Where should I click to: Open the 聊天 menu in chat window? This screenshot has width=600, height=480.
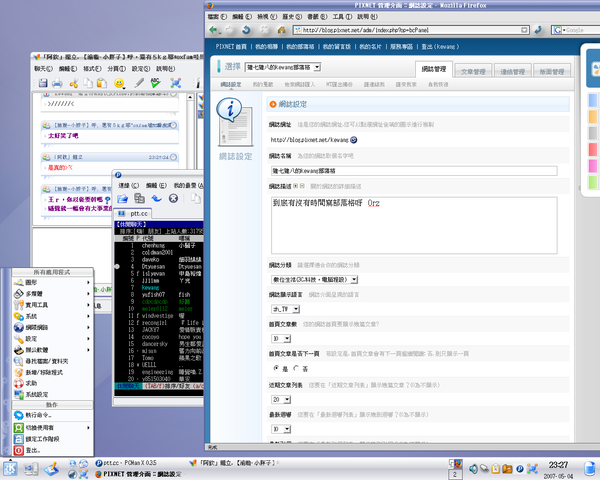pos(43,69)
